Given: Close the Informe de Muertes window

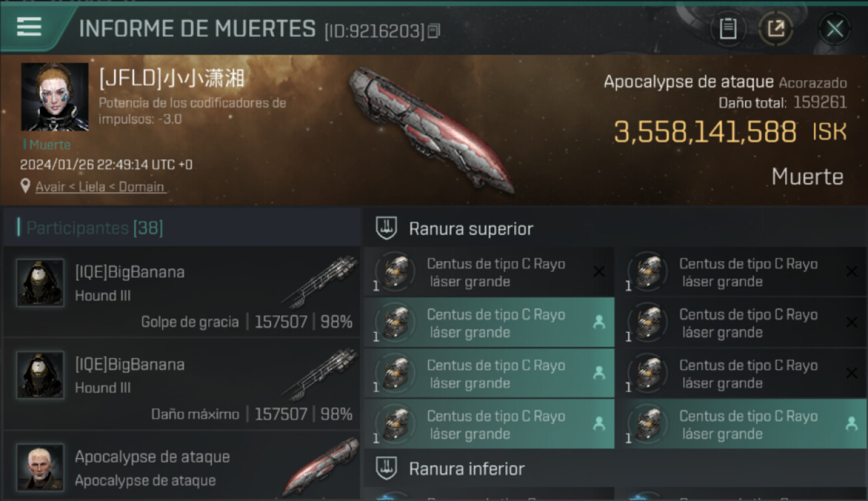Looking at the screenshot, I should click(x=835, y=29).
